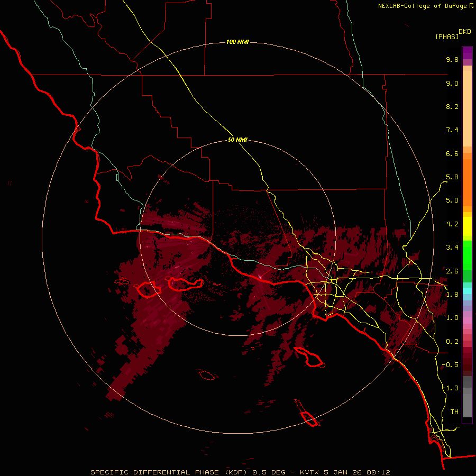Pick the gray segment beside TH
Screen dimensions: 476x476
(x=467, y=405)
